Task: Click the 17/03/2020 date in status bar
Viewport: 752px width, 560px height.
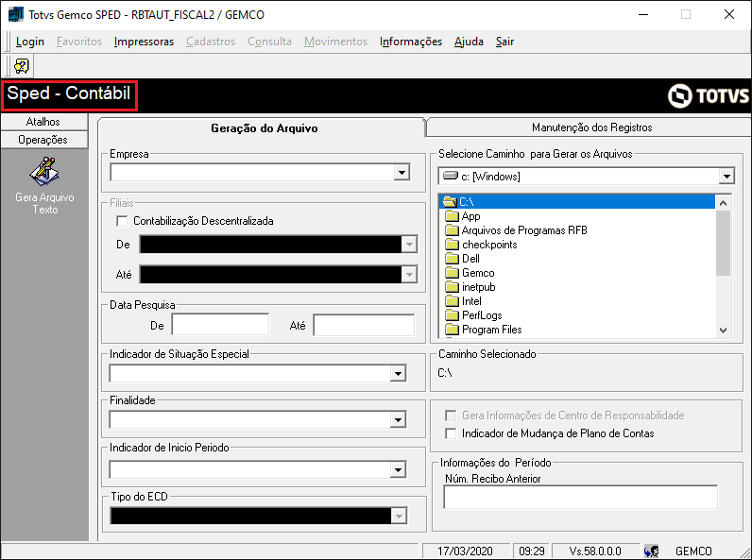Action: (465, 552)
